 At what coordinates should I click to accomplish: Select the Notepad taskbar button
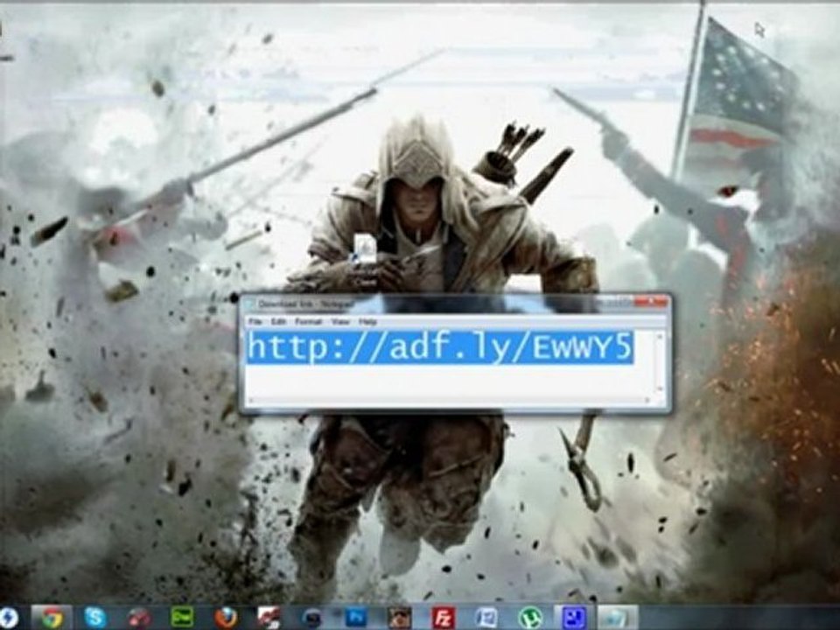pos(617,618)
